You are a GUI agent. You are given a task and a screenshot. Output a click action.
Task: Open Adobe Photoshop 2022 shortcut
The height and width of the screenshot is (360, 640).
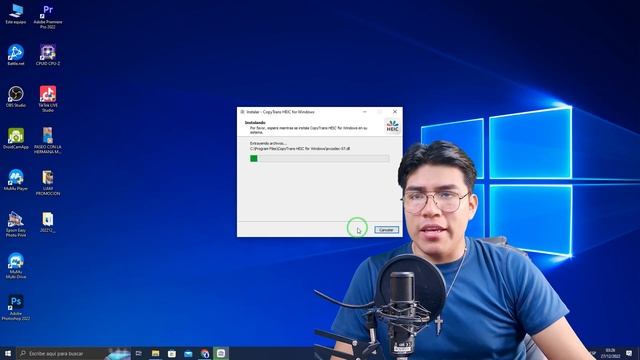[16, 307]
